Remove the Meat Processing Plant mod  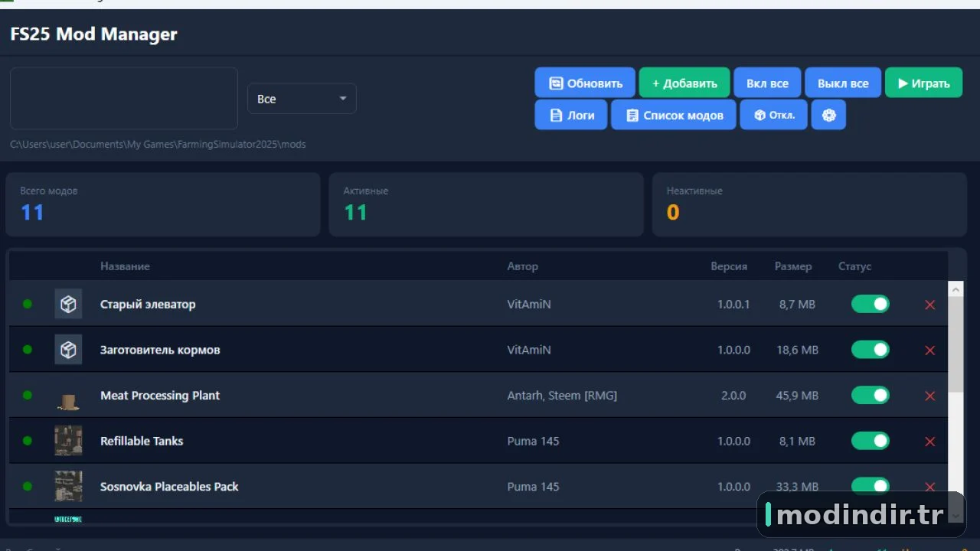pyautogui.click(x=930, y=396)
